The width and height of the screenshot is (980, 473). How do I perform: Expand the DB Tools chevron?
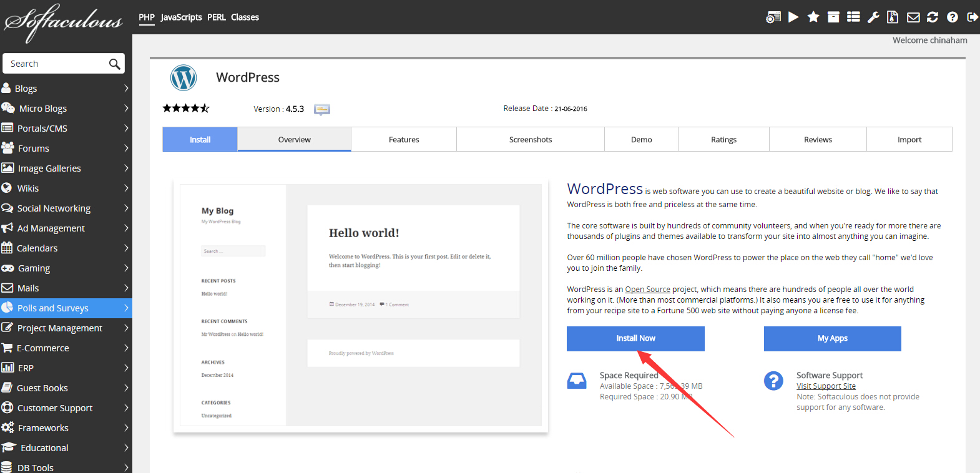coord(126,467)
